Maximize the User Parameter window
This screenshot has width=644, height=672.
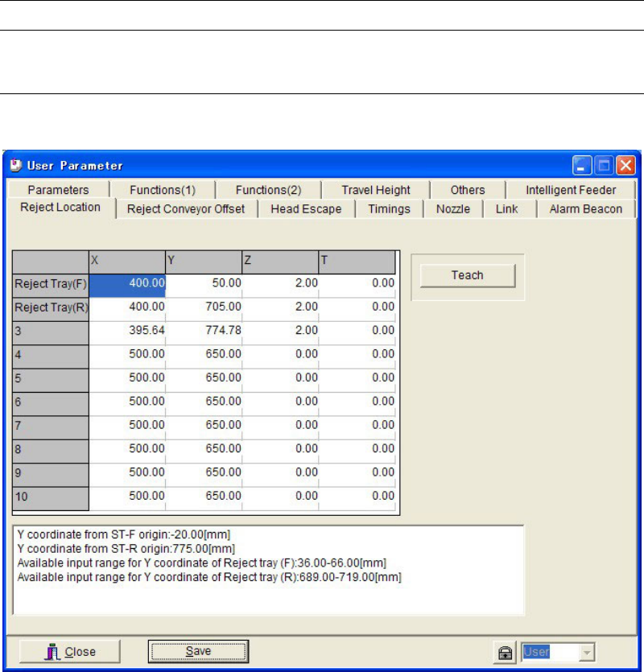(x=604, y=166)
